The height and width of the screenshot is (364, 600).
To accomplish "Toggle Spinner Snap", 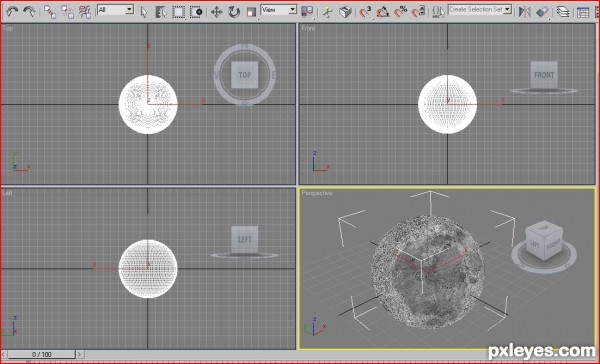I will tap(418, 12).
